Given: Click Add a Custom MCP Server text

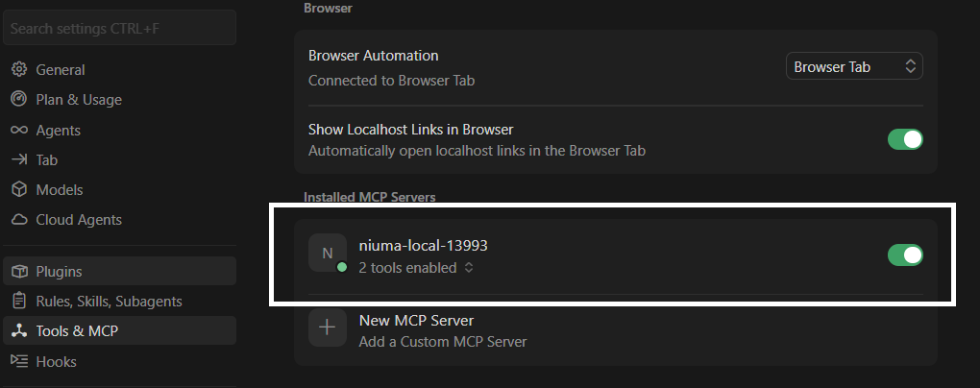Looking at the screenshot, I should coord(443,342).
